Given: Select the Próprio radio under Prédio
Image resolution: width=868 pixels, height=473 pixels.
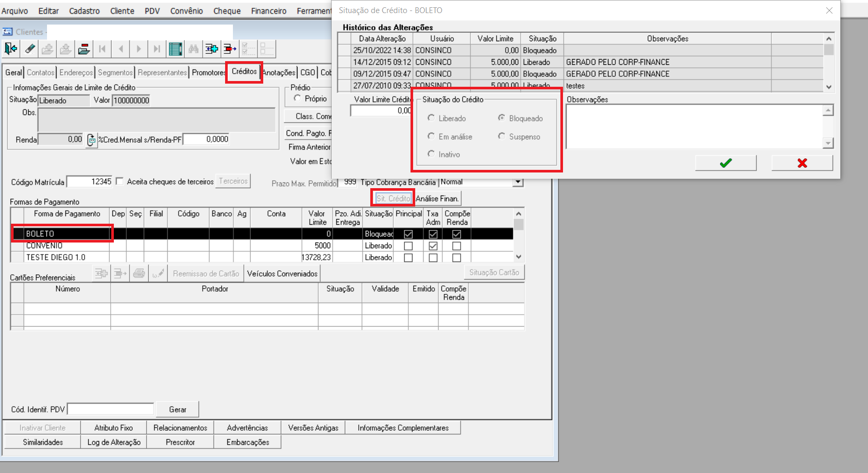Looking at the screenshot, I should (x=297, y=98).
